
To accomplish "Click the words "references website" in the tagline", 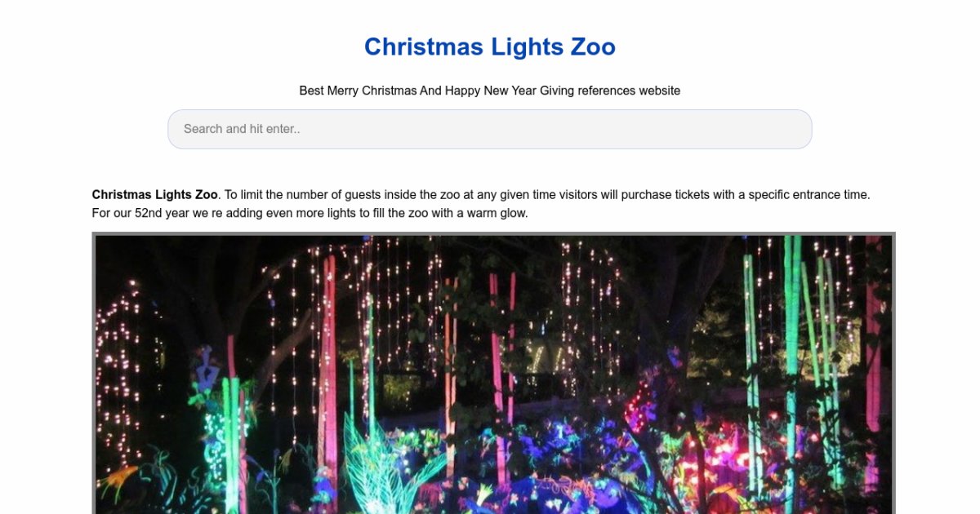I will 629,91.
